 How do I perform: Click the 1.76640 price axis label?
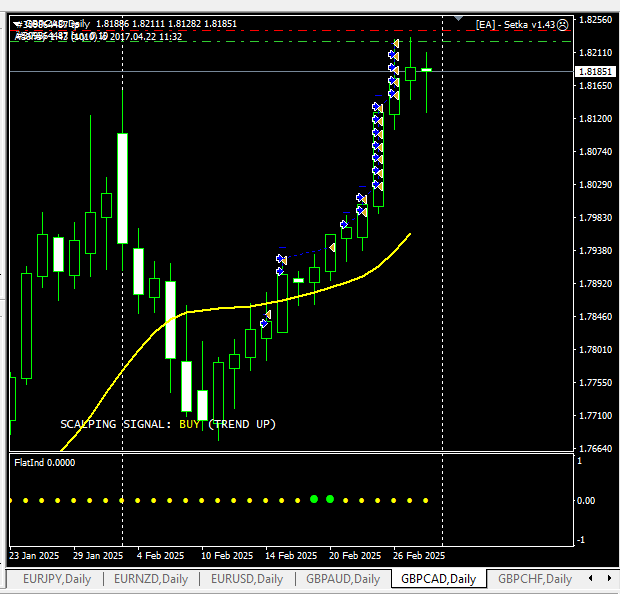click(595, 448)
